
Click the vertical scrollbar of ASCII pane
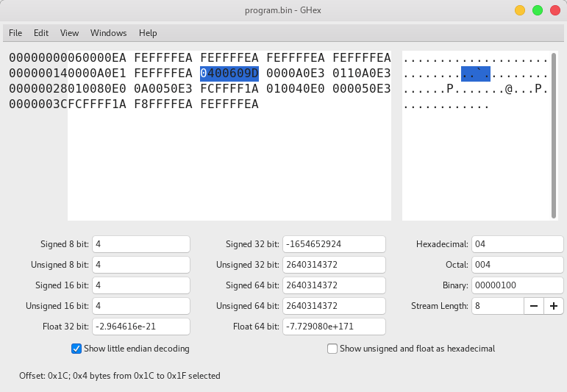(x=554, y=135)
